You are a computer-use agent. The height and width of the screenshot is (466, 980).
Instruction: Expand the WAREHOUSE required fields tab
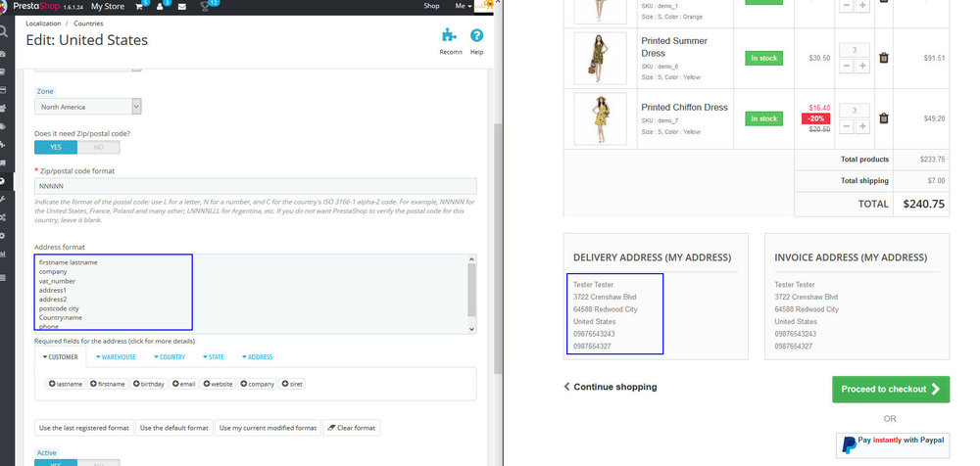click(116, 357)
